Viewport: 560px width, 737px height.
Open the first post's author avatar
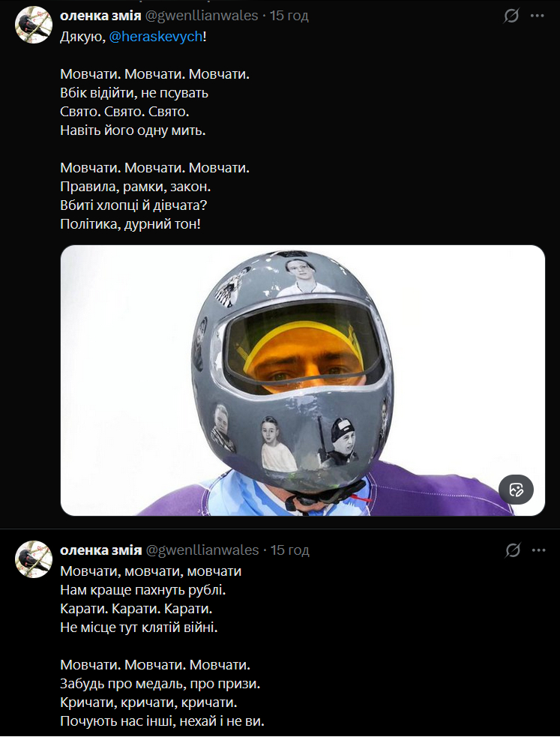34,25
